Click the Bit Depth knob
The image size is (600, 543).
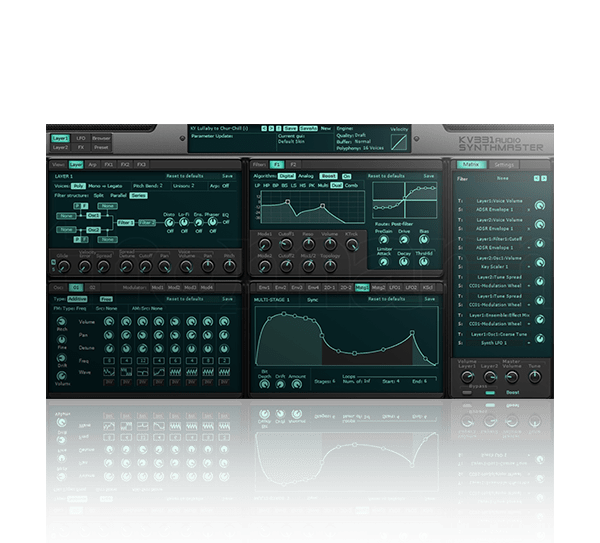pyautogui.click(x=264, y=385)
